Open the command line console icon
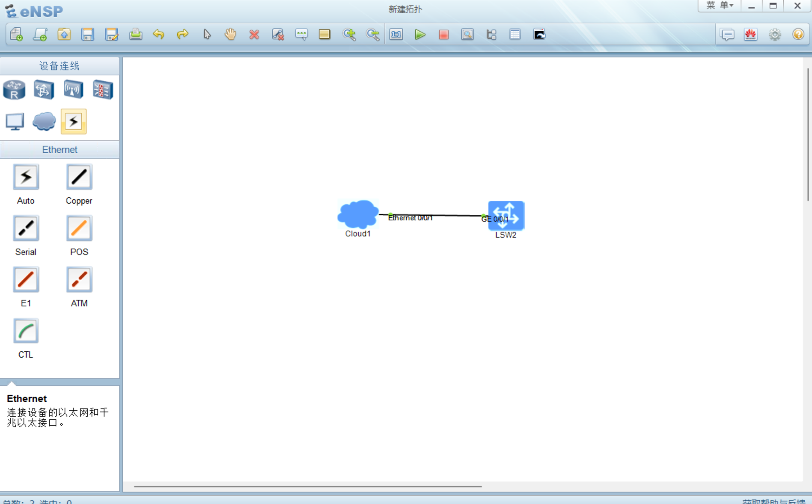 click(x=539, y=34)
